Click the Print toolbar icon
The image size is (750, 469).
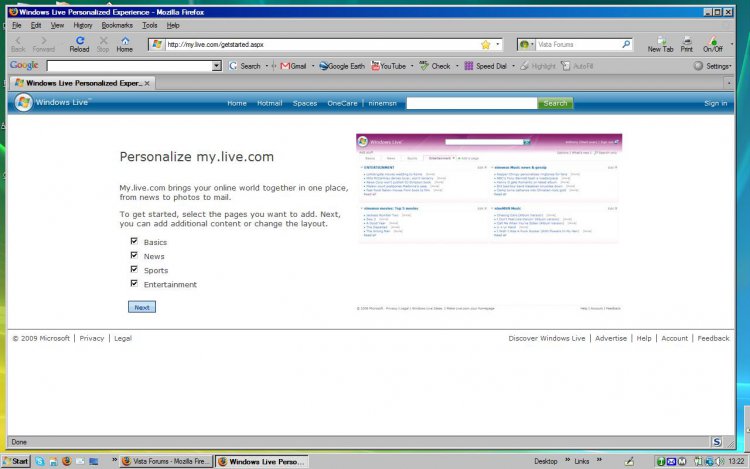[687, 41]
